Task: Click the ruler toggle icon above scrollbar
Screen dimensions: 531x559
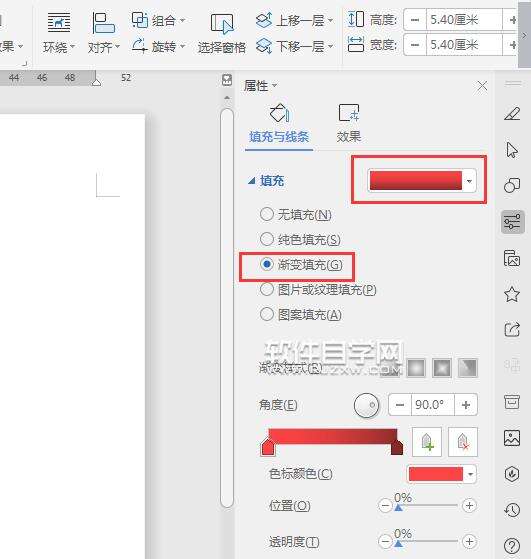Action: pyautogui.click(x=227, y=80)
